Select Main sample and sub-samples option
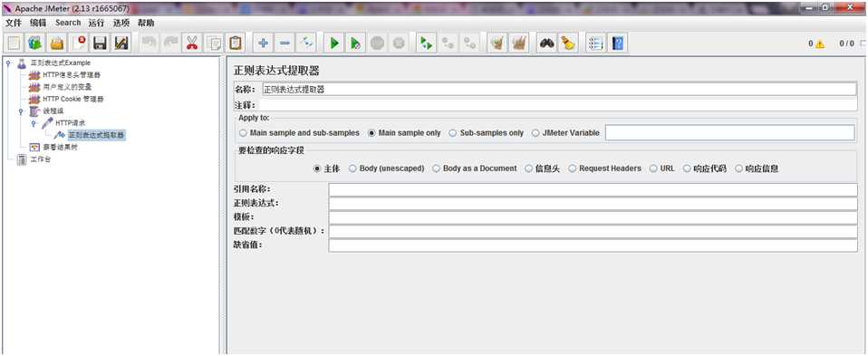 click(x=300, y=133)
